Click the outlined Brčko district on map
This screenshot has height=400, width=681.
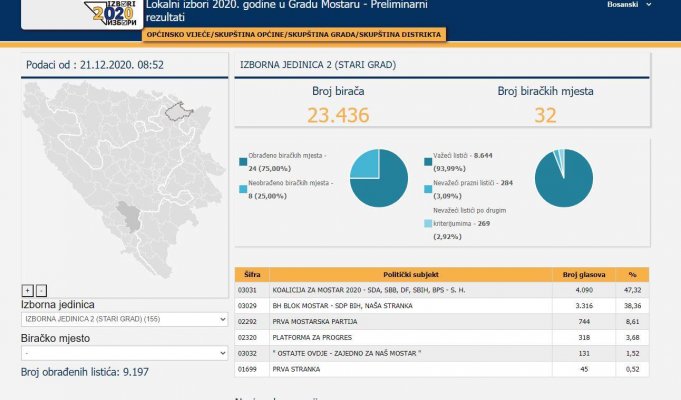[x=178, y=109]
